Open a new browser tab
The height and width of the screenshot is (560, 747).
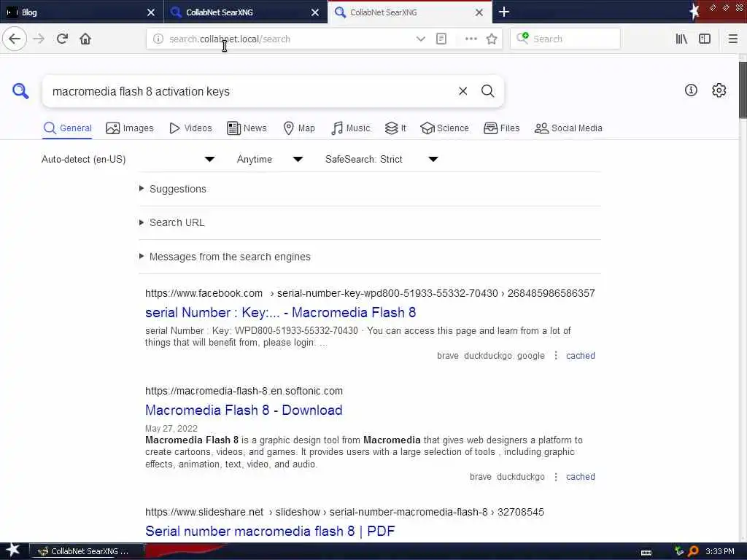(x=503, y=12)
